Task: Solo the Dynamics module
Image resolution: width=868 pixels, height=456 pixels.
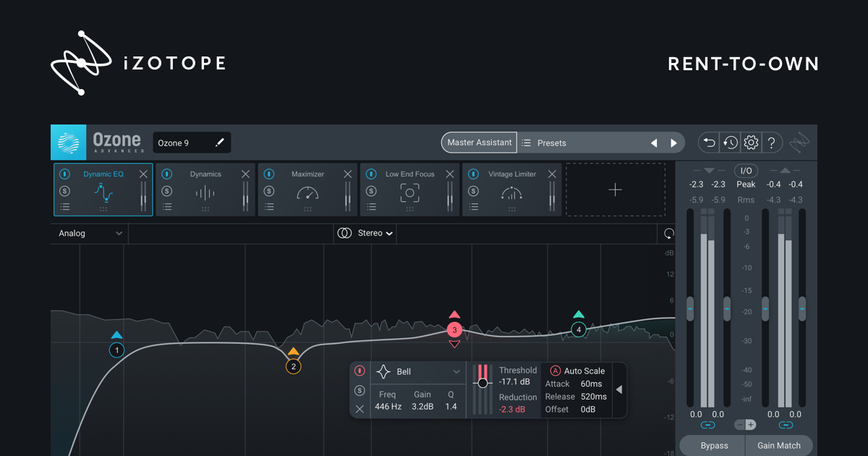Action: 167,191
